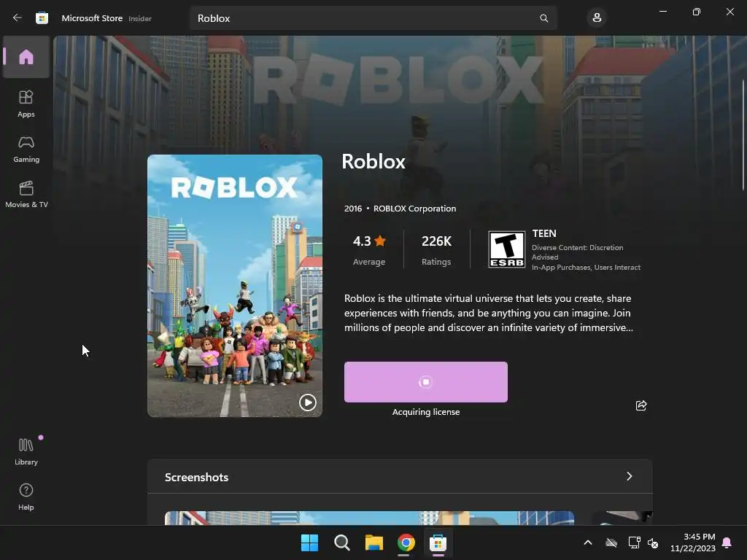Click the Microsoft Store logo icon
Screen dimensions: 747x560
(x=42, y=18)
